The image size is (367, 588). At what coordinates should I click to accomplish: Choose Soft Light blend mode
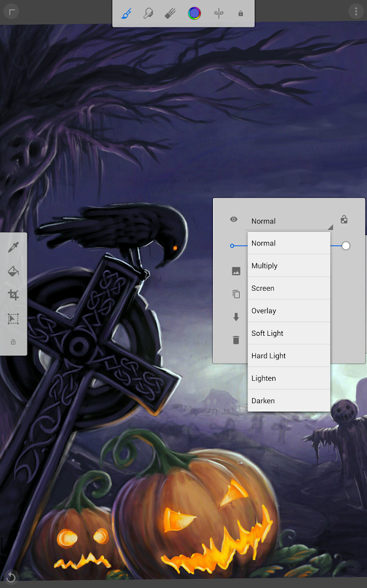click(x=289, y=333)
